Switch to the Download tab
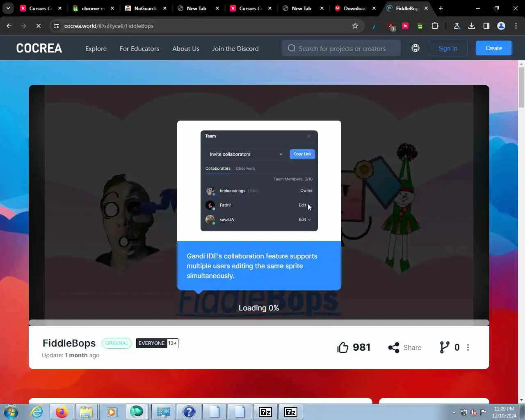The image size is (525, 420). [x=355, y=8]
